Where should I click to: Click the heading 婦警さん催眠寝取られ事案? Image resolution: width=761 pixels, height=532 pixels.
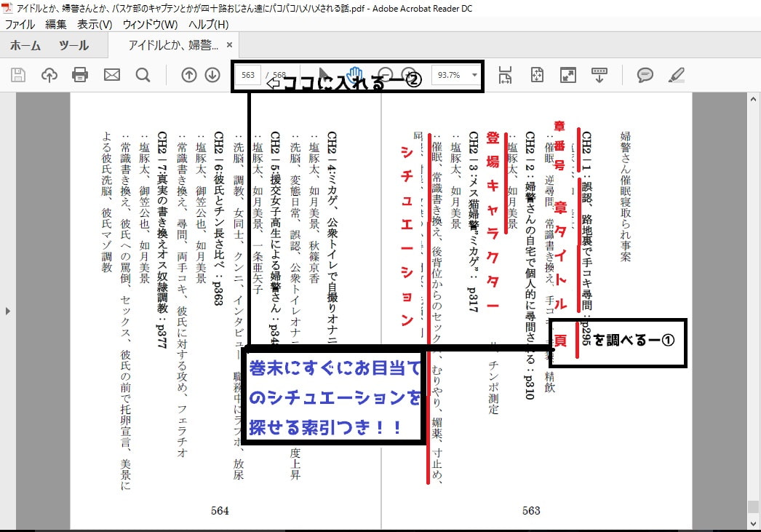click(625, 196)
